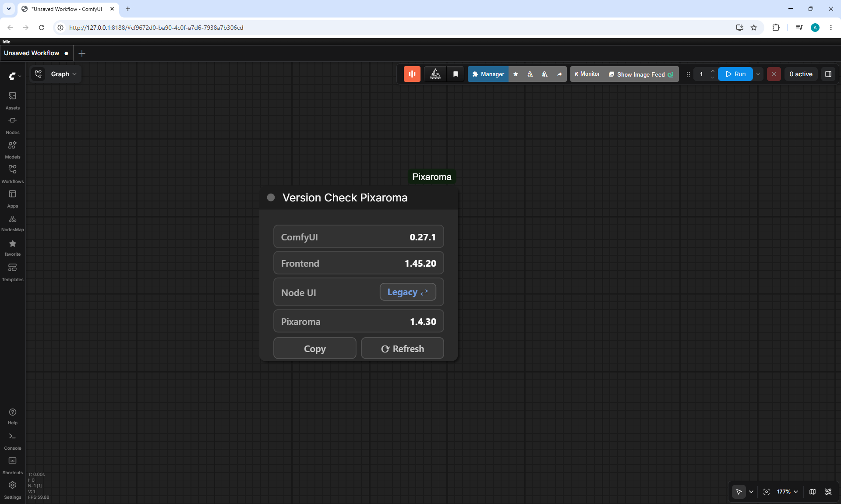Screen dimensions: 841x504
Task: Click the star icon next to Manager
Action: [516, 74]
